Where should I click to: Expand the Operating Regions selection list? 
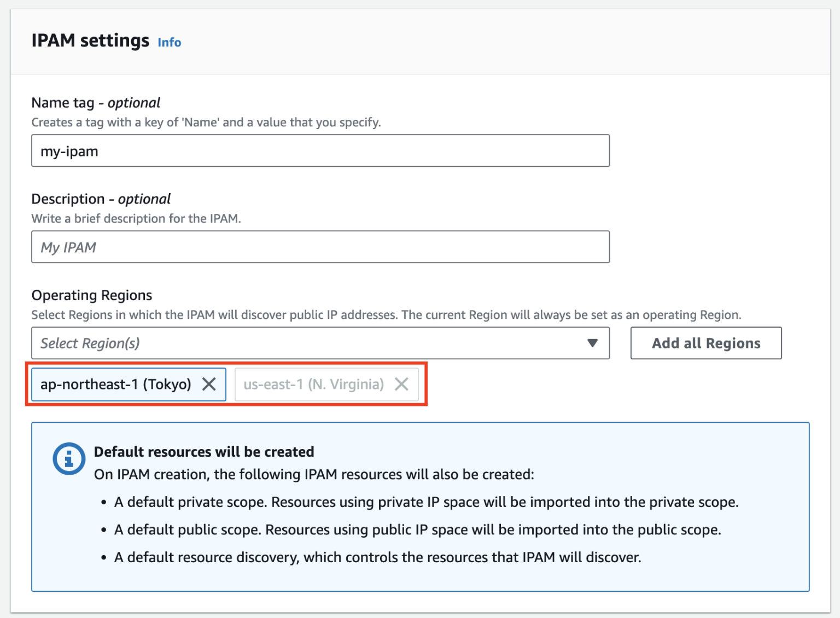[320, 343]
